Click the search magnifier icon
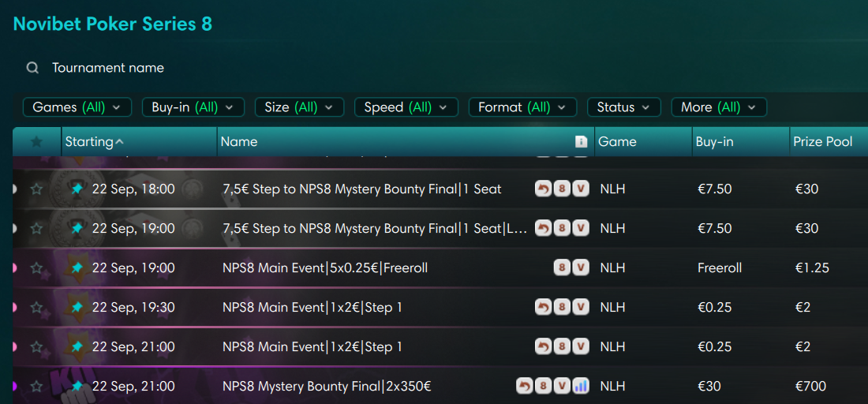This screenshot has height=404, width=868. 32,68
